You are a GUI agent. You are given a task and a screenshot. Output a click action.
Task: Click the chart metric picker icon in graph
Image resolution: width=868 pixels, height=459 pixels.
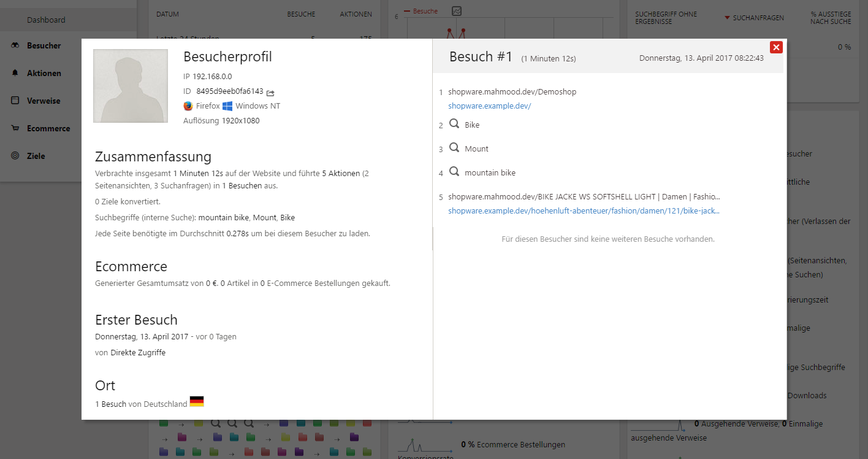(457, 11)
